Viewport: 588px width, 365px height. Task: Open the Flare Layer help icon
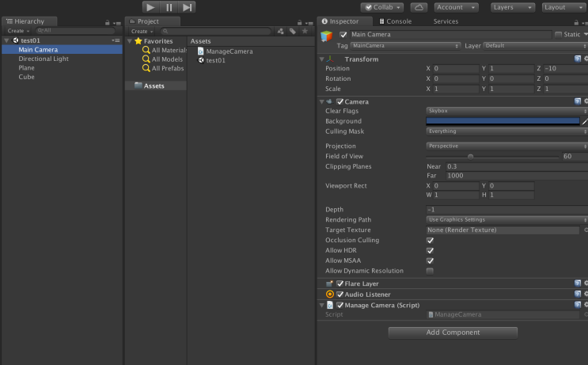(578, 283)
